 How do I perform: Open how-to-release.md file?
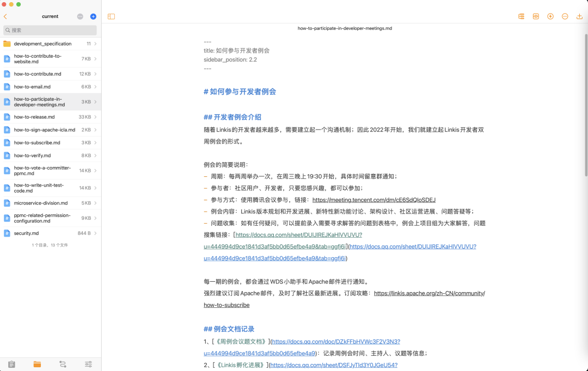click(51, 117)
